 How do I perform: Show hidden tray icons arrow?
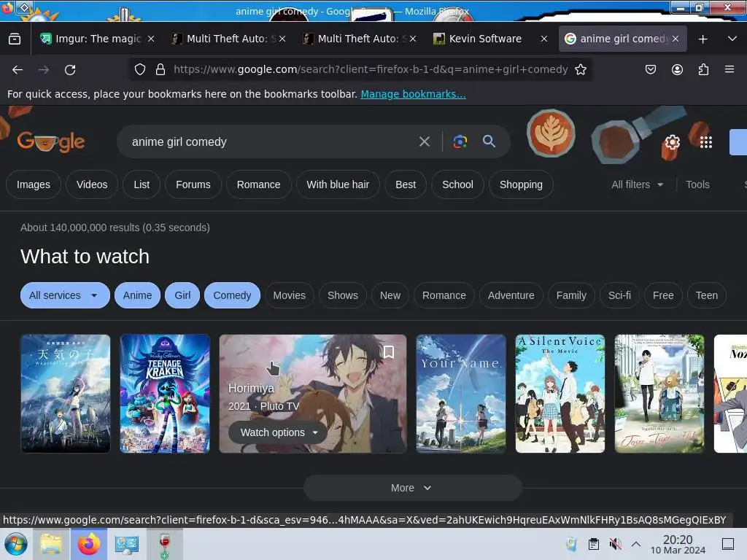click(636, 544)
